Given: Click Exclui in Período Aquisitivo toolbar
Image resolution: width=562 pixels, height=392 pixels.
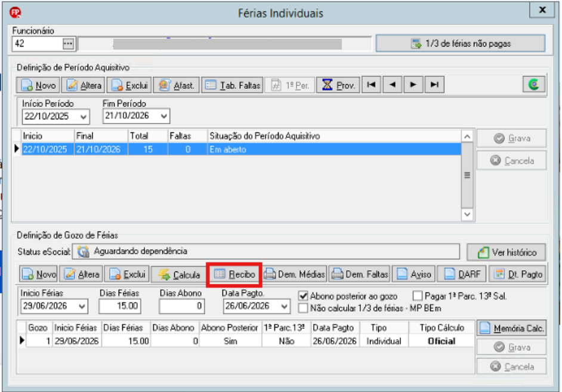Looking at the screenshot, I should [x=129, y=85].
